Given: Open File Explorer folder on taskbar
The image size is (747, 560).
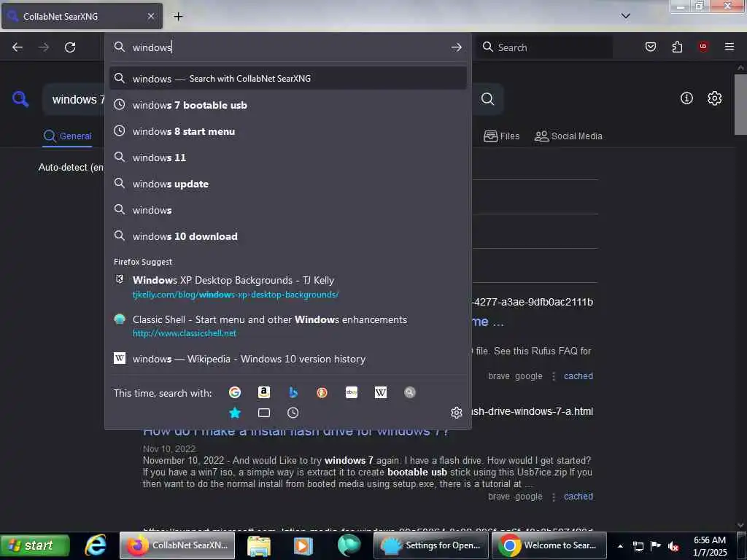Looking at the screenshot, I should pos(259,545).
